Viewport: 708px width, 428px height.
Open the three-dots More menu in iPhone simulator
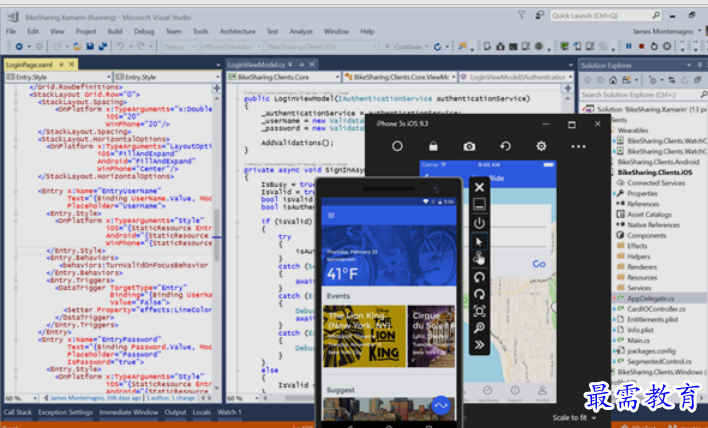point(578,147)
